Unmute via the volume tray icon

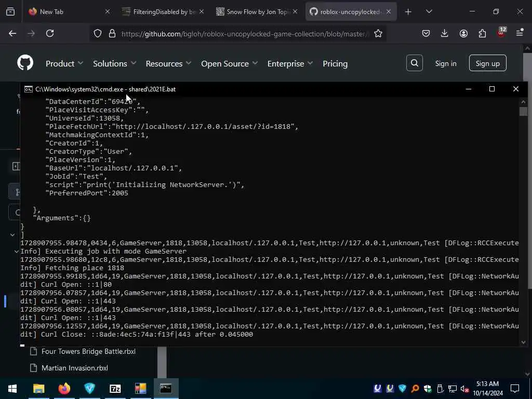point(465,389)
